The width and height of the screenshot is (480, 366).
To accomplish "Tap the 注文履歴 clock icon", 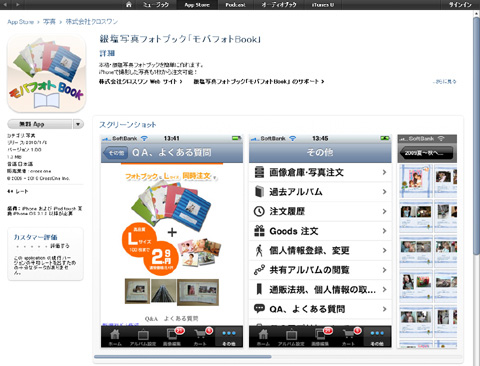I will pos(259,211).
